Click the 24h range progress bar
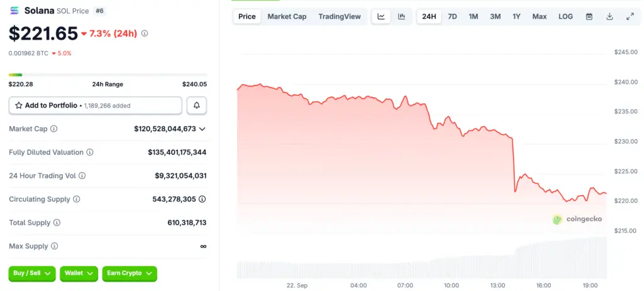This screenshot has height=291, width=644. pos(108,75)
